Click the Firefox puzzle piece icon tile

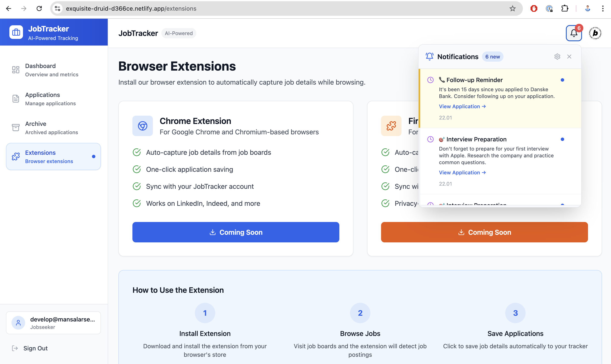click(391, 126)
